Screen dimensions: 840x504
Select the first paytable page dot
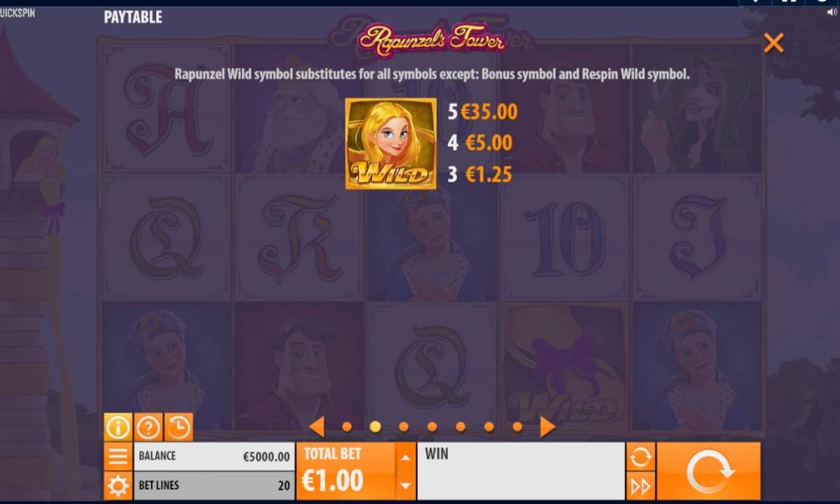(347, 427)
